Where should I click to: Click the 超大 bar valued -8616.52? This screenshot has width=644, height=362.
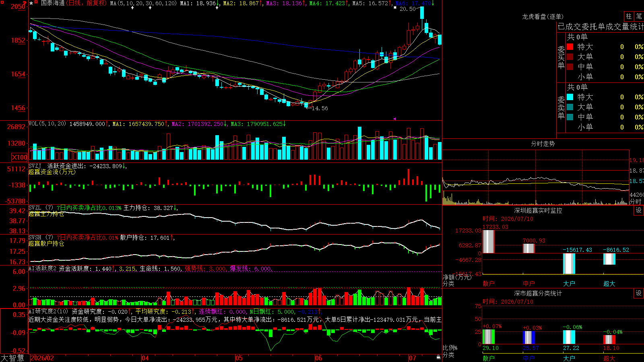coord(609,259)
